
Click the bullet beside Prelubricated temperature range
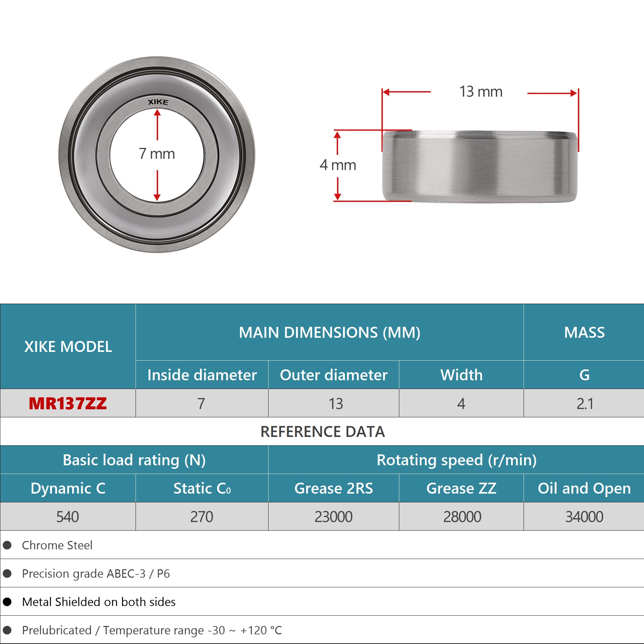coord(7,630)
